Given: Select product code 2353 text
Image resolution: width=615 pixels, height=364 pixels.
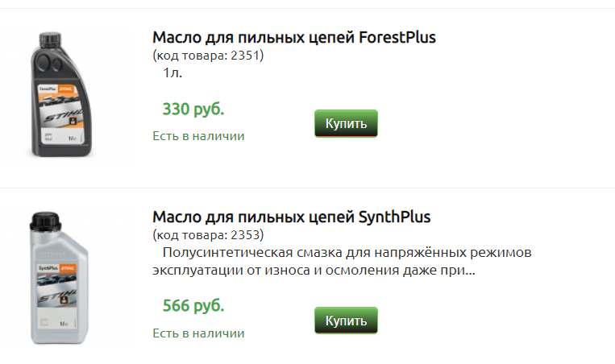Looking at the screenshot, I should (x=208, y=234).
